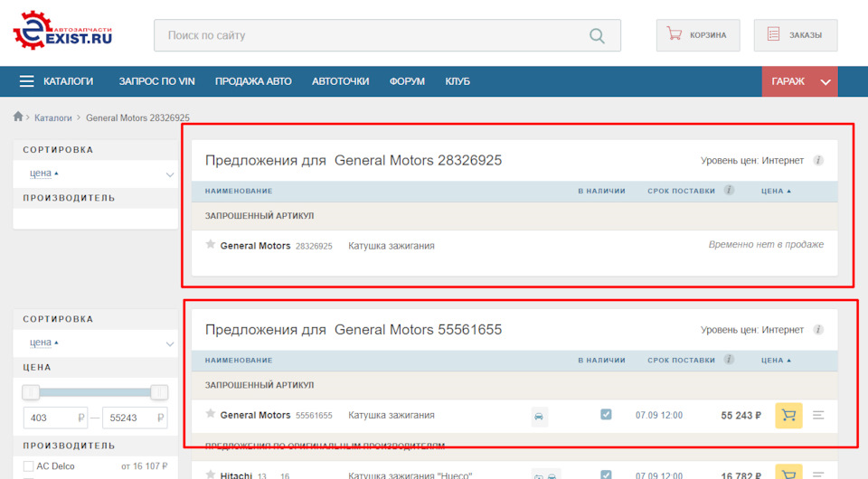Expand the Гараж dropdown
Image resolution: width=868 pixels, height=479 pixels.
point(800,81)
